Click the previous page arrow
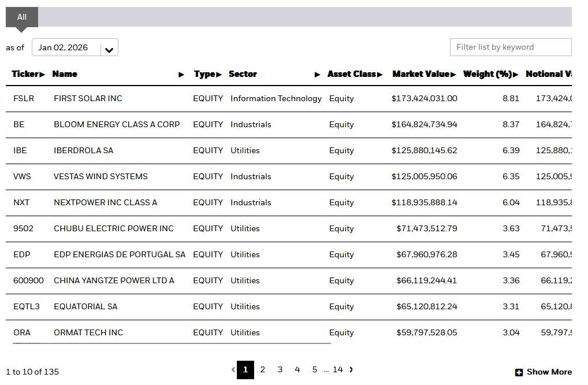 click(x=233, y=369)
